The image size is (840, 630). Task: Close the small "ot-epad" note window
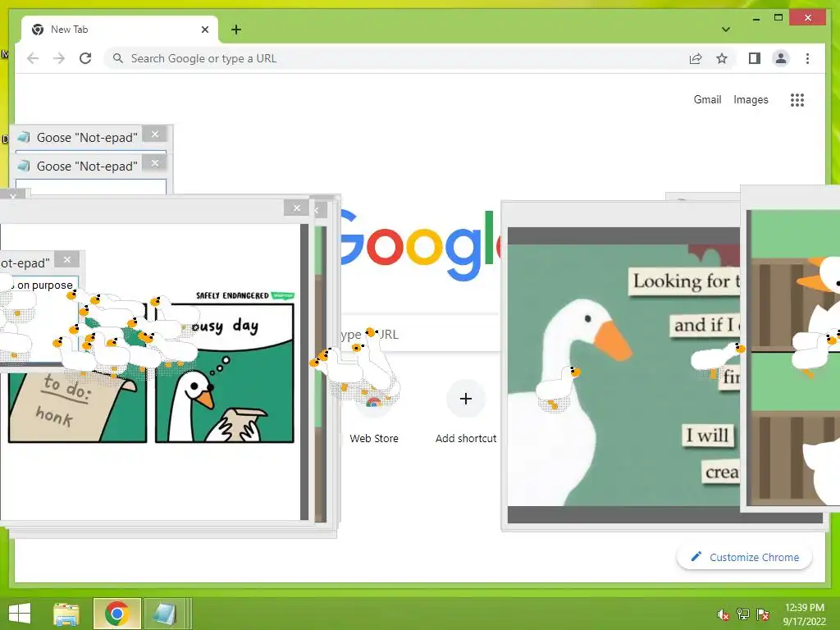[67, 260]
